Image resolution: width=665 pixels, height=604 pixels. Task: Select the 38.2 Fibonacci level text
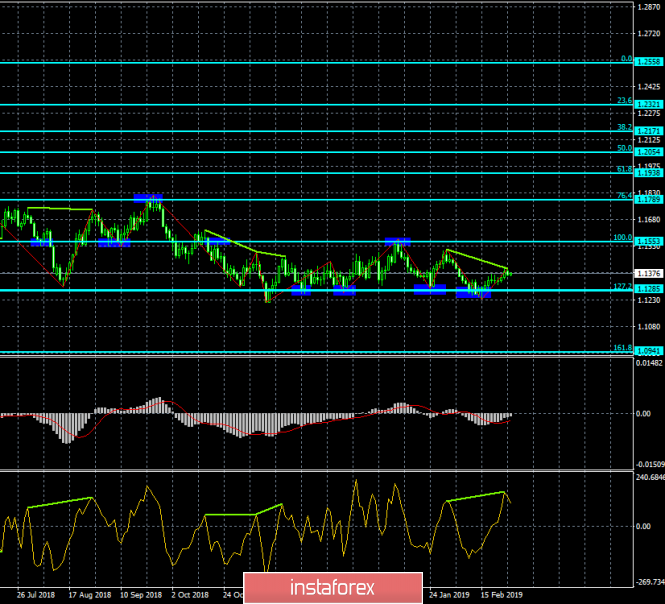(624, 127)
